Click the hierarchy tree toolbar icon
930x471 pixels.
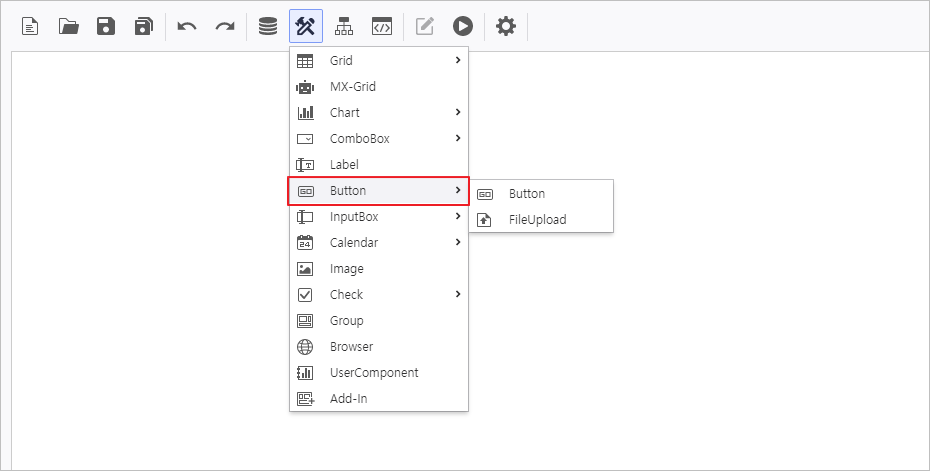(344, 26)
